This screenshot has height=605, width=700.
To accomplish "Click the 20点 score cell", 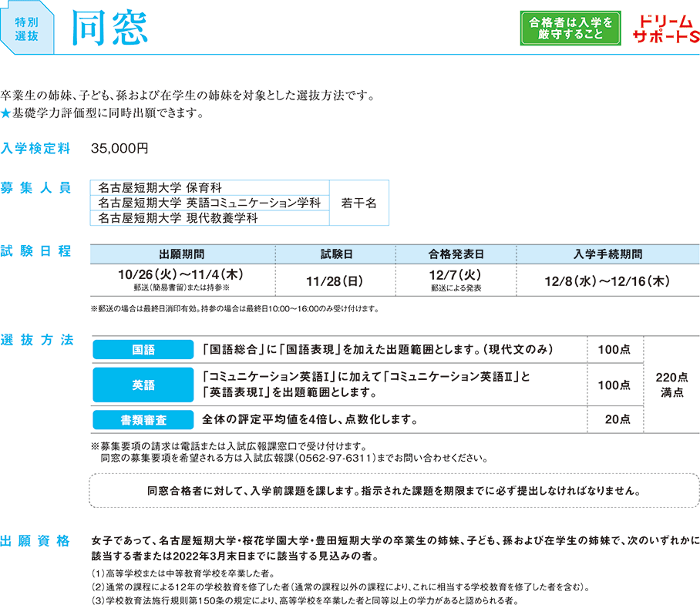I will (618, 419).
